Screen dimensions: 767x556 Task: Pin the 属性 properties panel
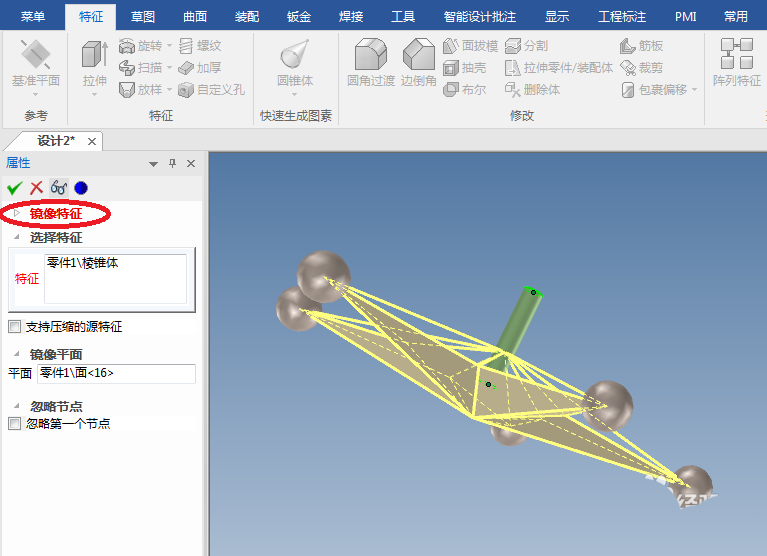pos(172,163)
